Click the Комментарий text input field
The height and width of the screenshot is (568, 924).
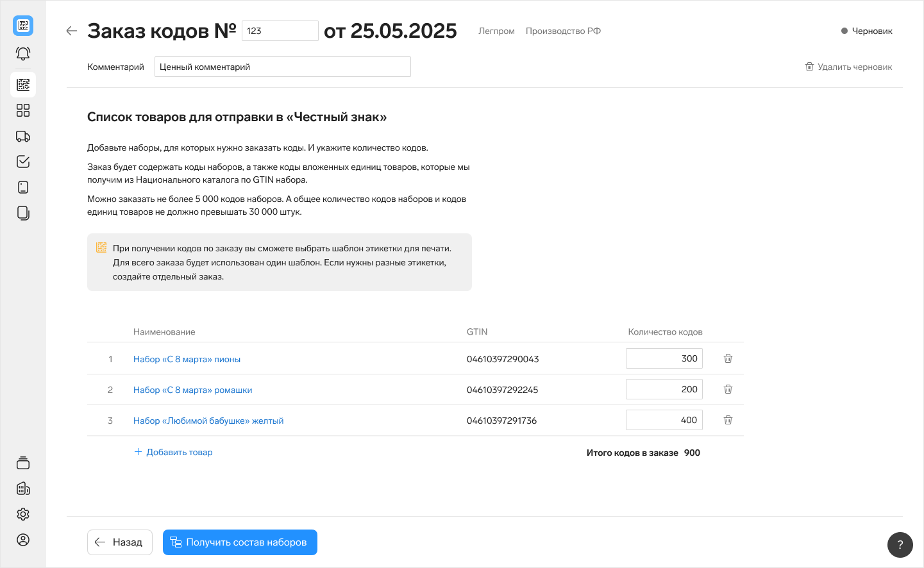click(x=282, y=67)
